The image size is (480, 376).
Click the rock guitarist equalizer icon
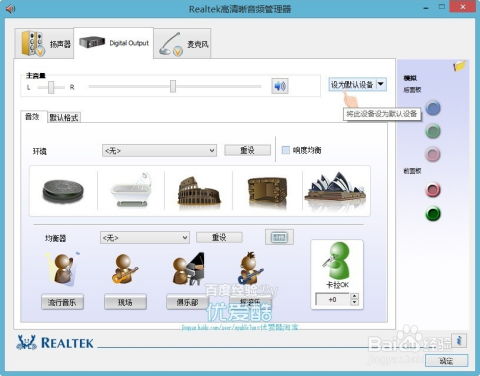coord(251,268)
